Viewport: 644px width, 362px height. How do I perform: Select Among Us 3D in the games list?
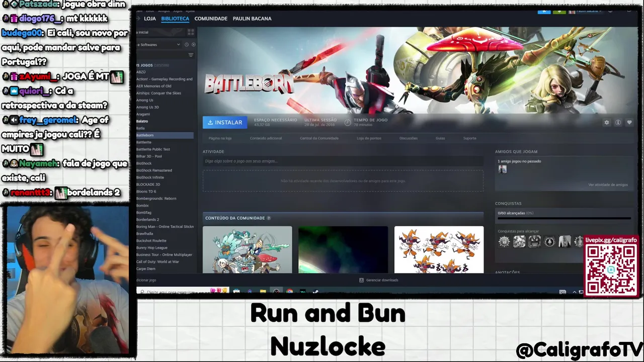tap(147, 107)
